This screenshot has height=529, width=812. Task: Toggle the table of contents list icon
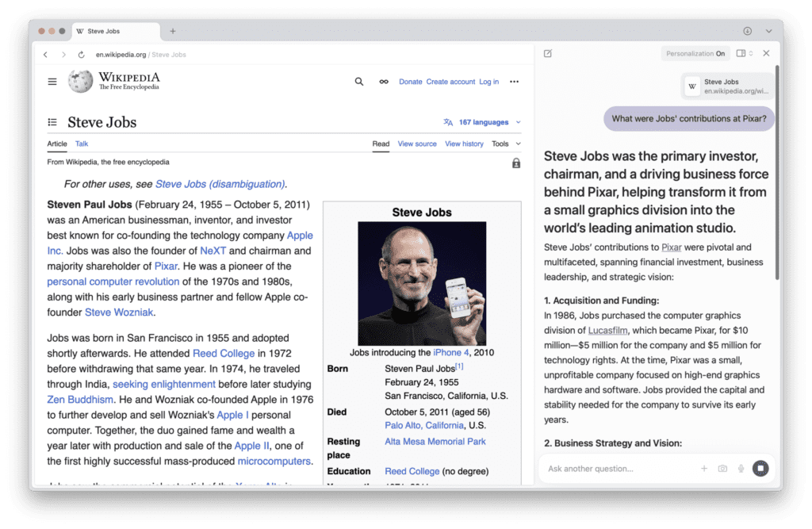coord(52,122)
